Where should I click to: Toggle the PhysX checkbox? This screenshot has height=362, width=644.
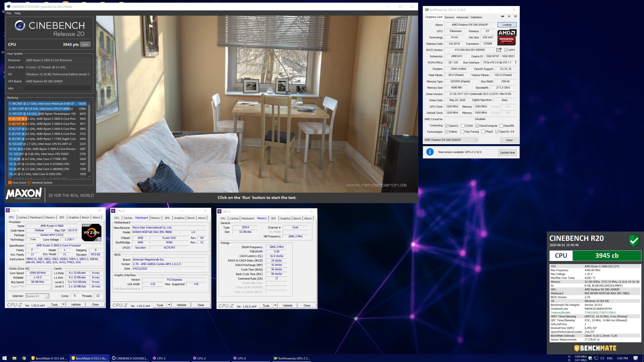483,132
